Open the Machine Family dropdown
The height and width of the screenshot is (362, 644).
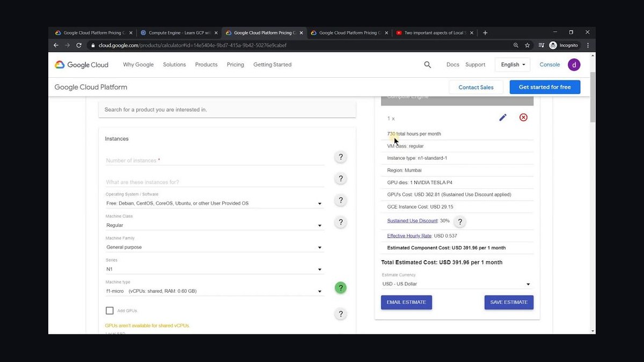point(215,247)
